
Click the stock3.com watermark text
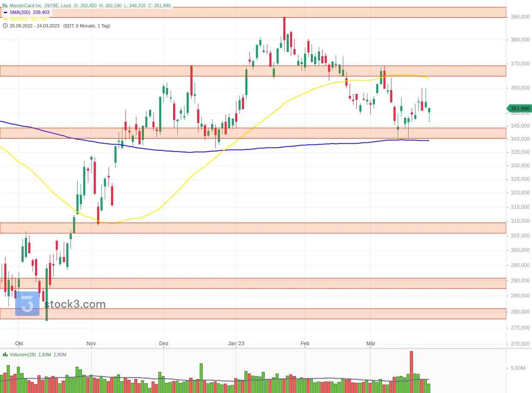[x=75, y=304]
